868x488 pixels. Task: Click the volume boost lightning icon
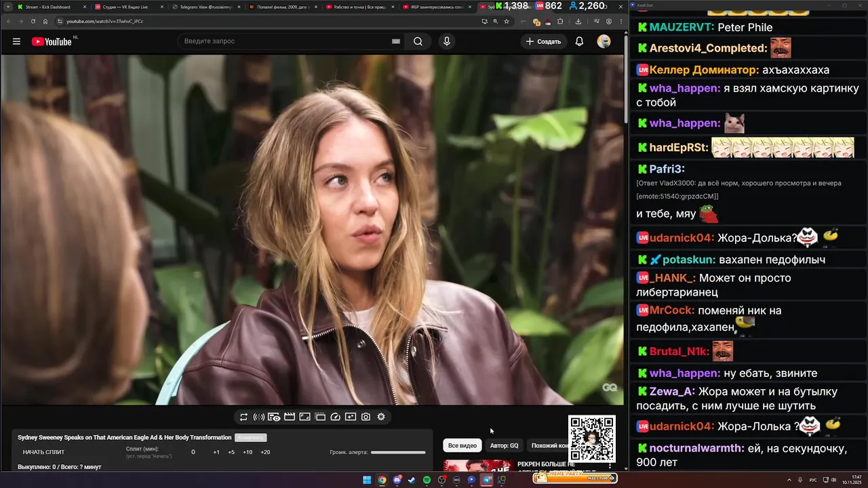point(259,417)
